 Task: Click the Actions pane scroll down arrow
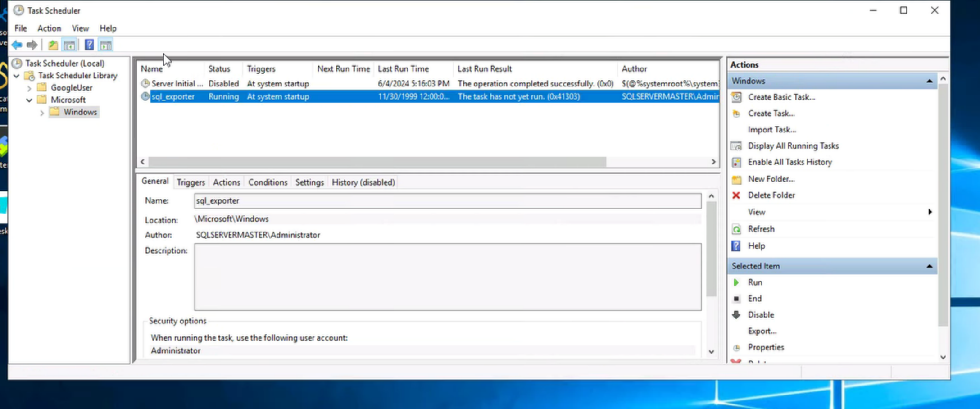coord(943,358)
